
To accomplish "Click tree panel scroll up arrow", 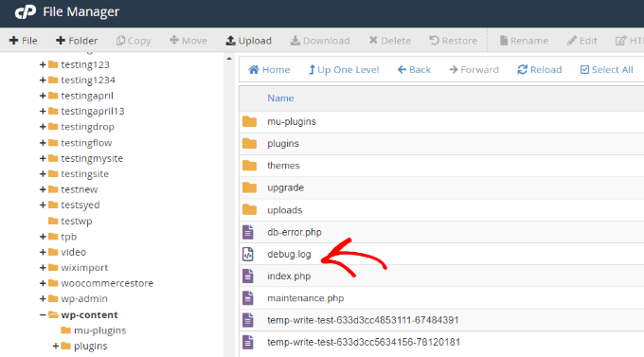I will coord(229,59).
